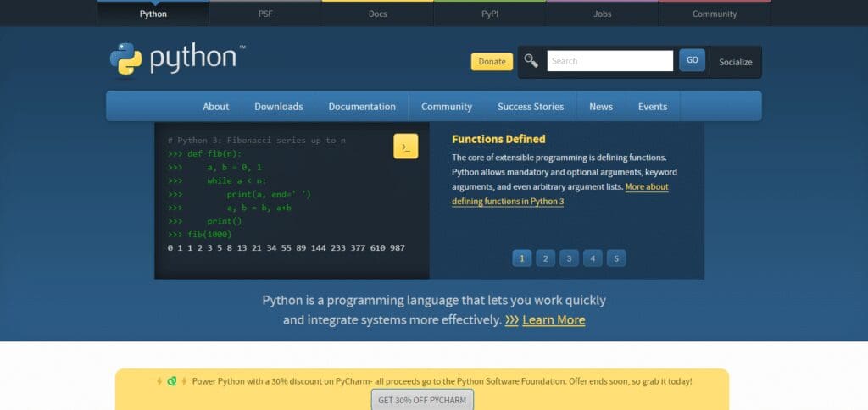Open the Success Stories menu

[531, 107]
